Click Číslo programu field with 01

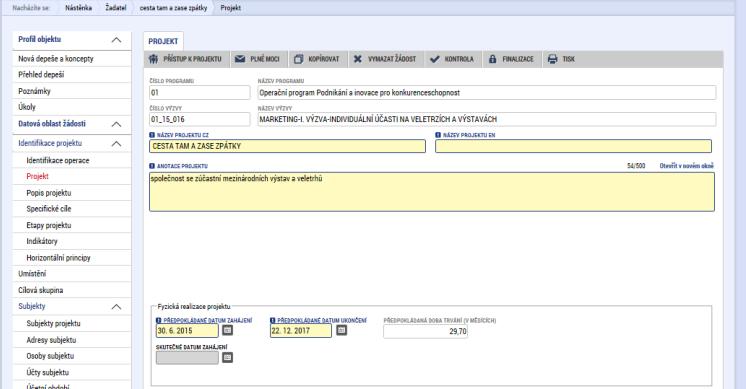tap(199, 92)
